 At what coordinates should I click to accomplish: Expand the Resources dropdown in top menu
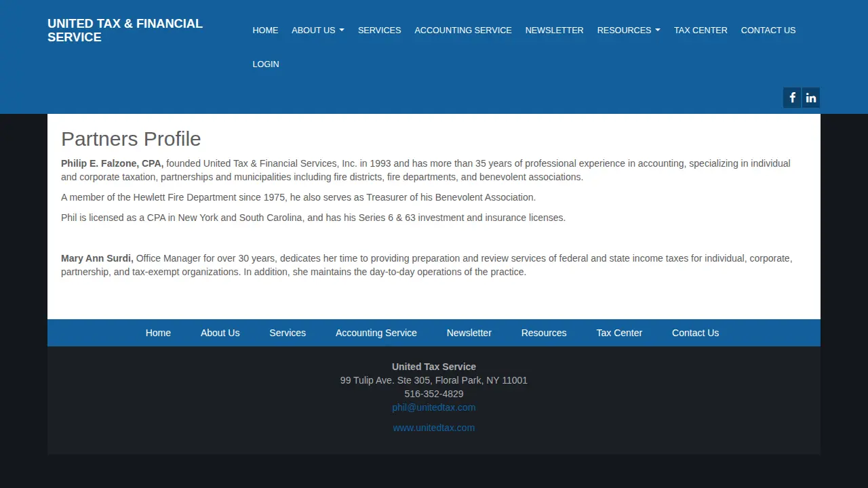pos(629,30)
